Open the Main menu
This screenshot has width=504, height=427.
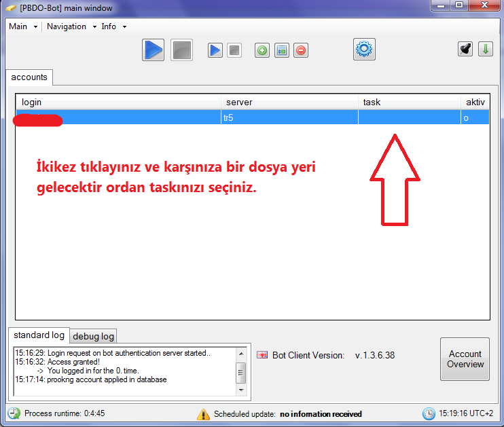pos(18,26)
